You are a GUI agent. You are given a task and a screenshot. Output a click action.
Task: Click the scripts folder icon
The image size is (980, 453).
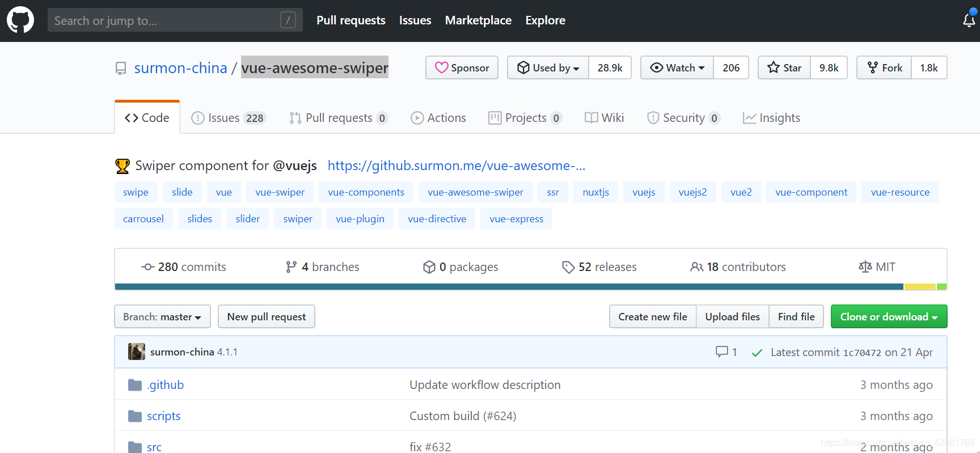click(x=135, y=416)
